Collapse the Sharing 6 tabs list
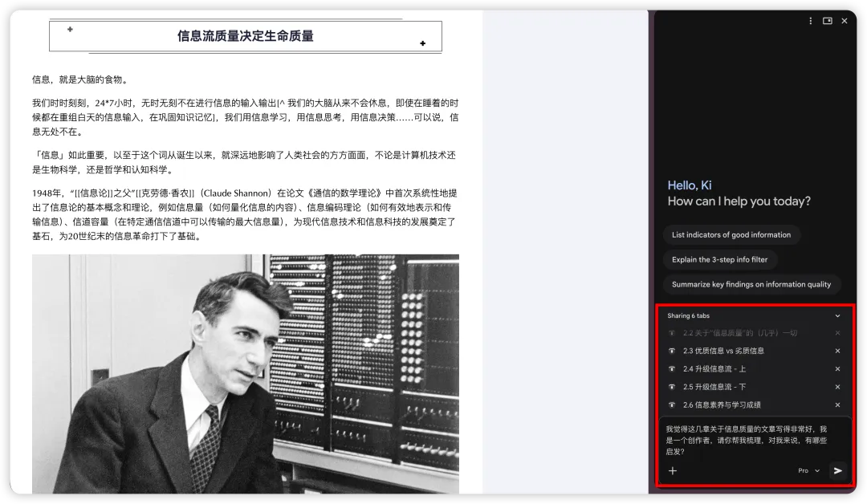Viewport: 867px width, 504px height. click(x=837, y=315)
